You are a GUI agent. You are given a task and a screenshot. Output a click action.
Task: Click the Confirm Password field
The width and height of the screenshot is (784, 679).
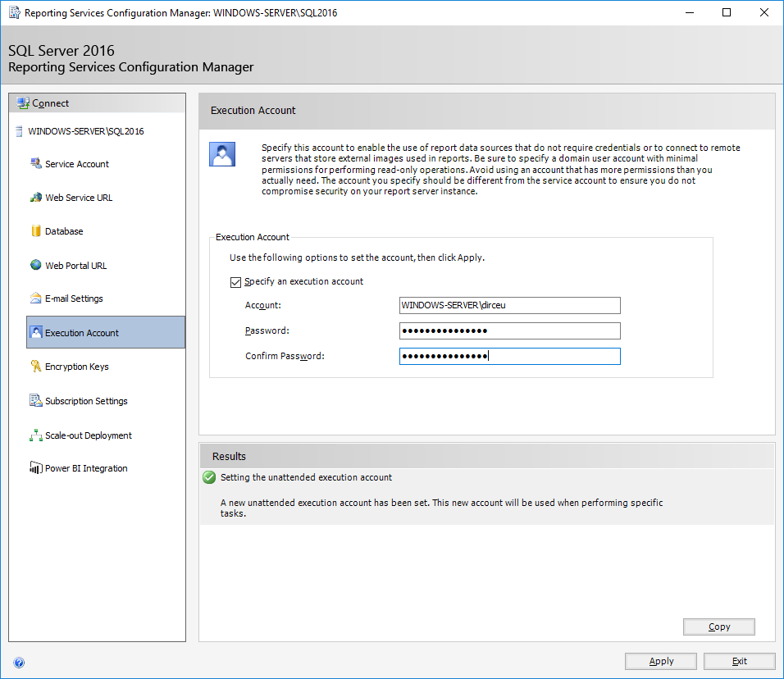[509, 356]
